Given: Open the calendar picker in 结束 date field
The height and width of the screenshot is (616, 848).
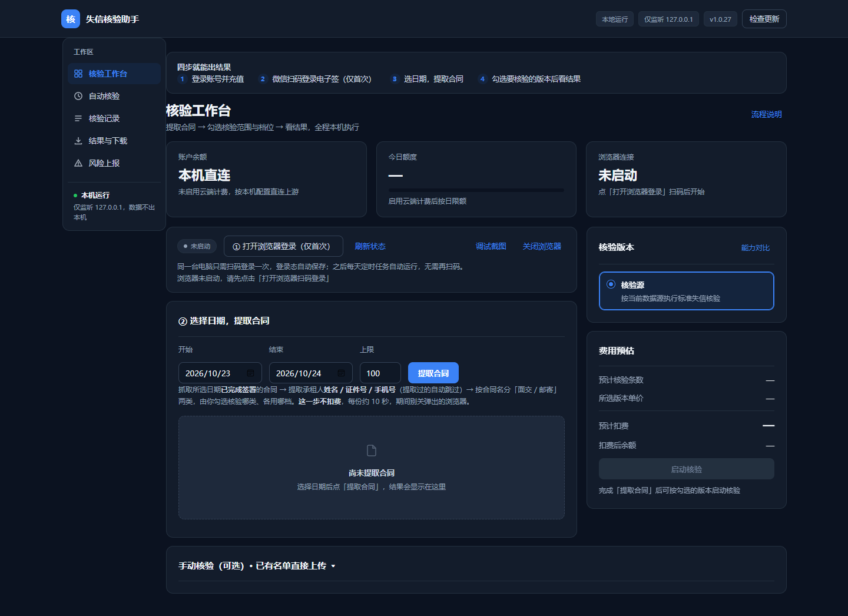Looking at the screenshot, I should (x=341, y=373).
